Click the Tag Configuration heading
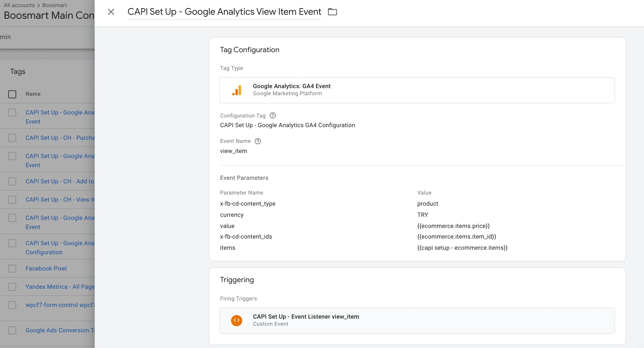 coord(250,50)
